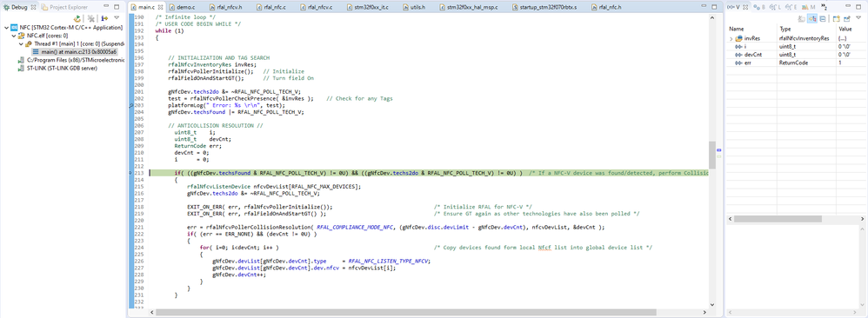Click the Thread #1 icon in debug tree
The width and height of the screenshot is (868, 318).
[x=29, y=43]
